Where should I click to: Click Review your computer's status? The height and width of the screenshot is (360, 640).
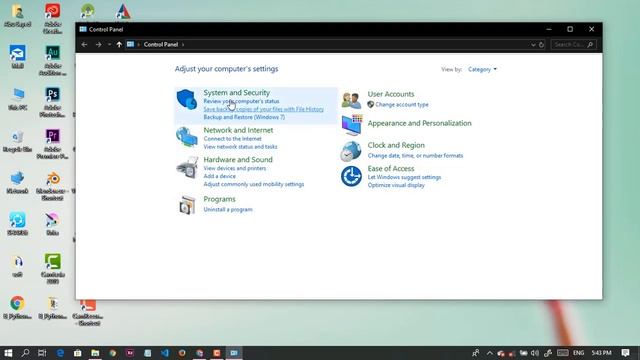[x=242, y=101]
